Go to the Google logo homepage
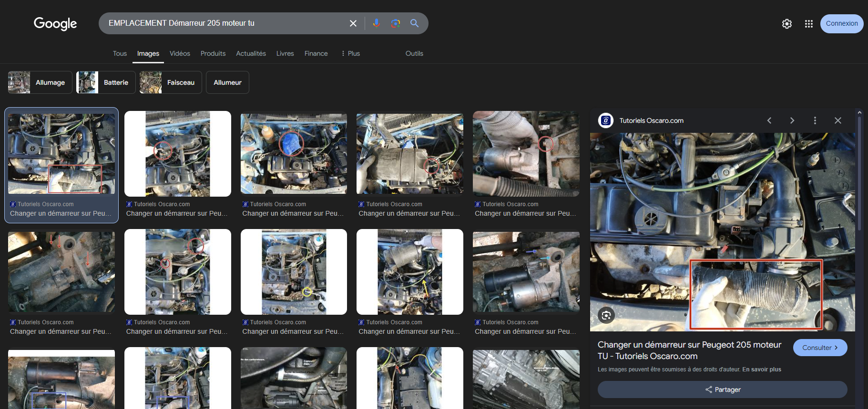Image resolution: width=868 pixels, height=409 pixels. (x=55, y=23)
